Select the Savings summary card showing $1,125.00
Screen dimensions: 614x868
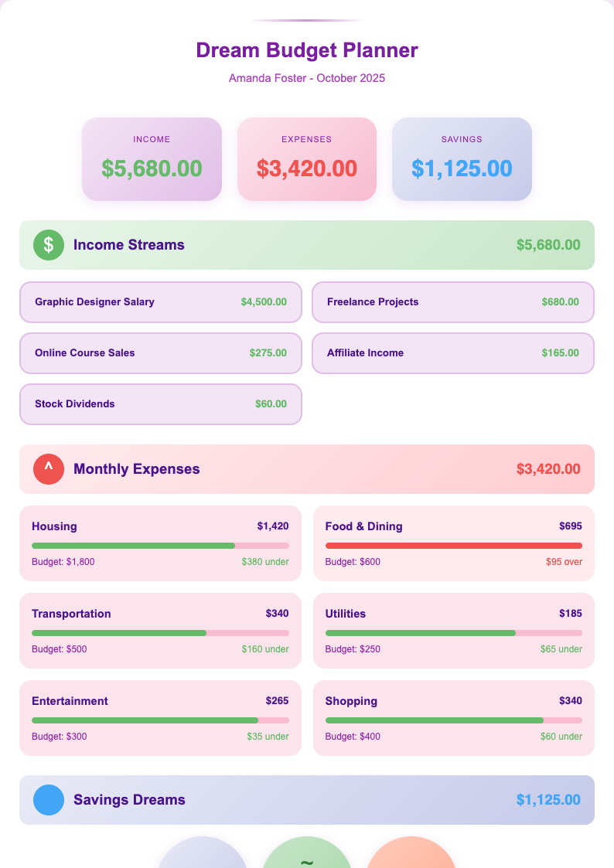click(x=462, y=158)
